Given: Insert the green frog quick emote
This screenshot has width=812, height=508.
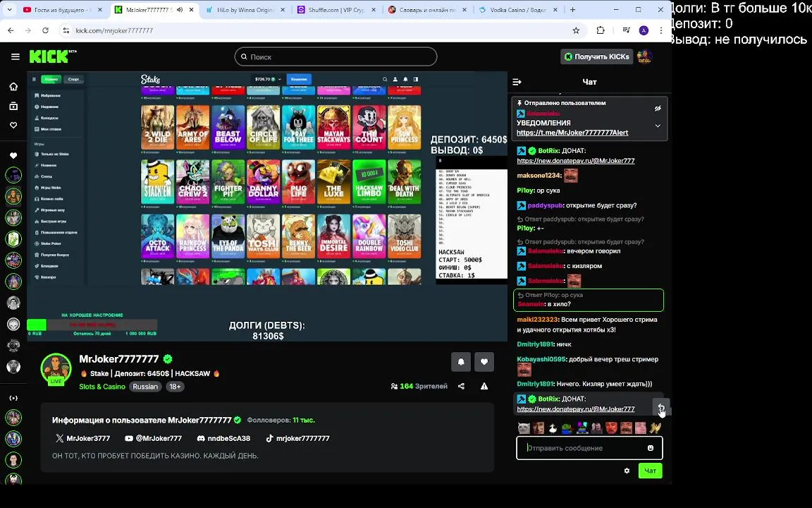Looking at the screenshot, I should coord(567,428).
